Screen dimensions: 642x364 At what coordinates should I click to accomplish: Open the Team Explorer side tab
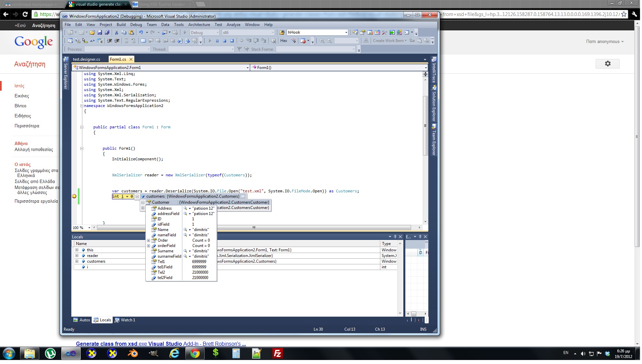click(434, 140)
